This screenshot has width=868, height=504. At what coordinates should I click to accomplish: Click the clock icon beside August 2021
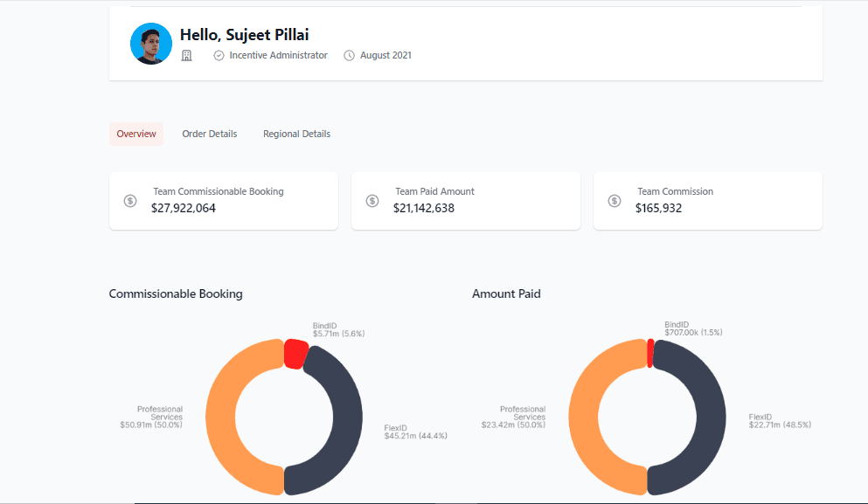pos(350,56)
